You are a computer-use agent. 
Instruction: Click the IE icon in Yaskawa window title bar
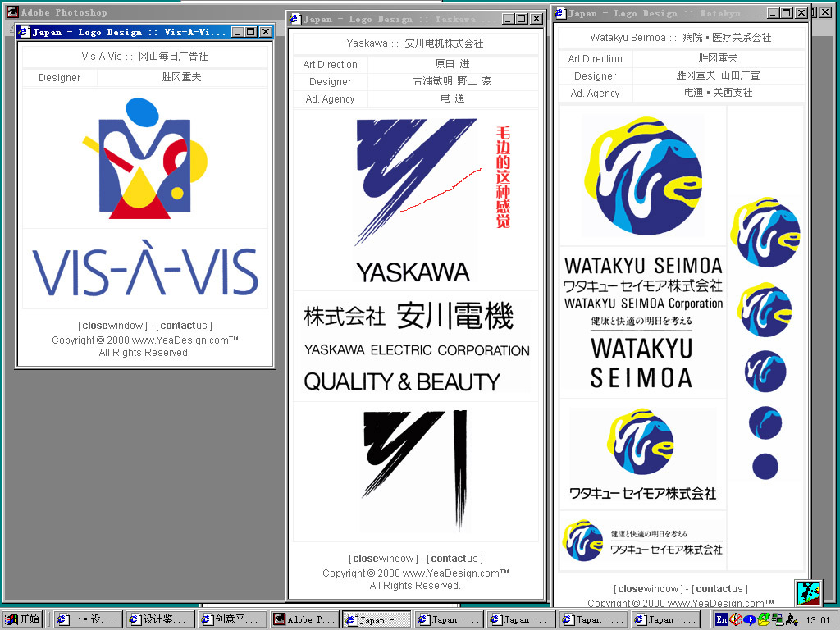295,20
